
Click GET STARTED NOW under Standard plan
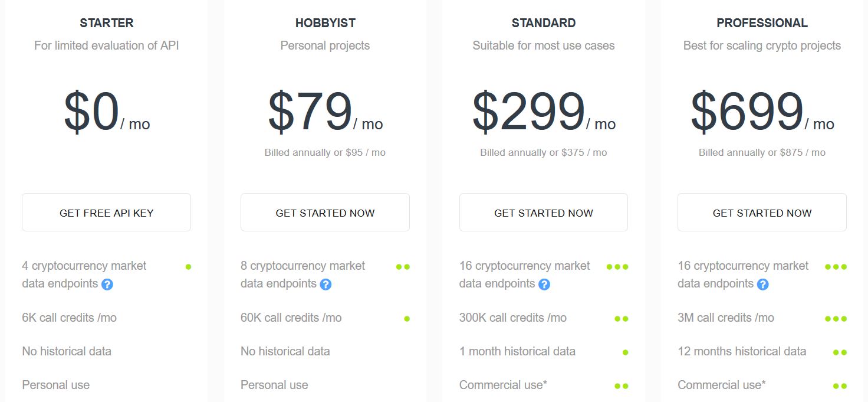[543, 212]
